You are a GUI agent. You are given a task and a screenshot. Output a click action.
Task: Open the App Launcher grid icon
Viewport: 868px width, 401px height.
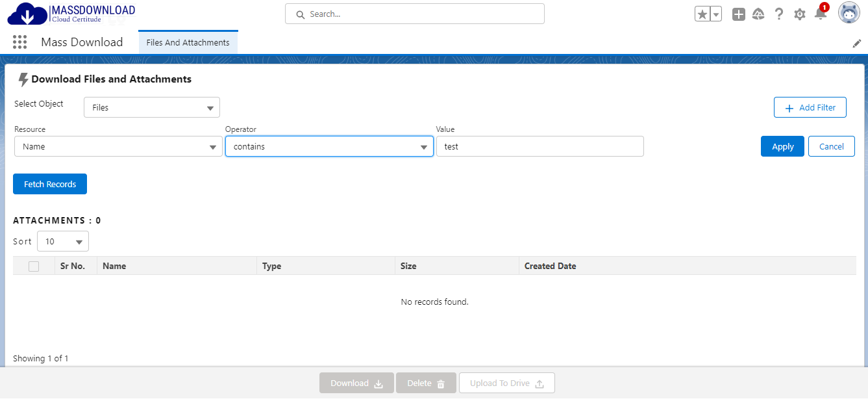(19, 42)
